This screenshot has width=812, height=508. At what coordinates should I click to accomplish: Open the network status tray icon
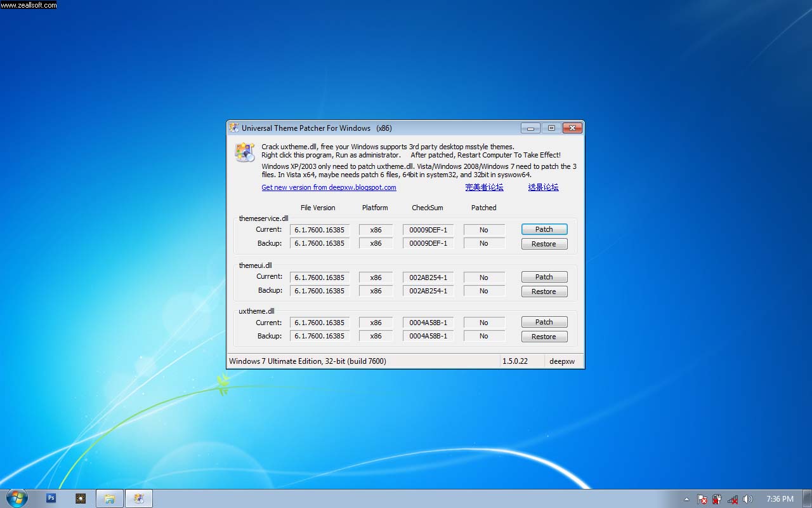click(733, 499)
